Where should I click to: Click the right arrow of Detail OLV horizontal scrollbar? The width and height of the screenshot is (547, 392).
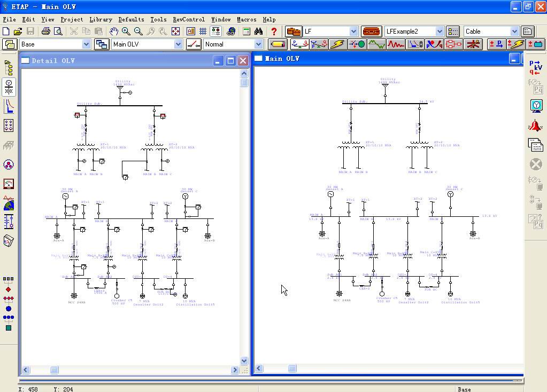(235, 370)
